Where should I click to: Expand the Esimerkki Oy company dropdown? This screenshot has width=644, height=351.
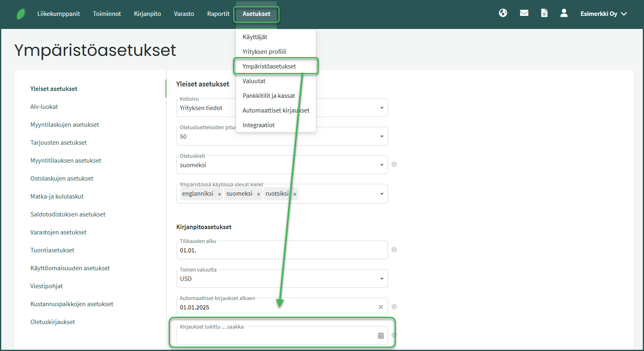603,14
